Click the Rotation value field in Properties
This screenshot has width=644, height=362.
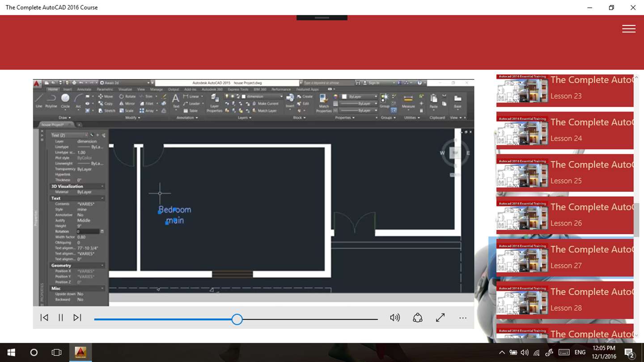(88, 232)
